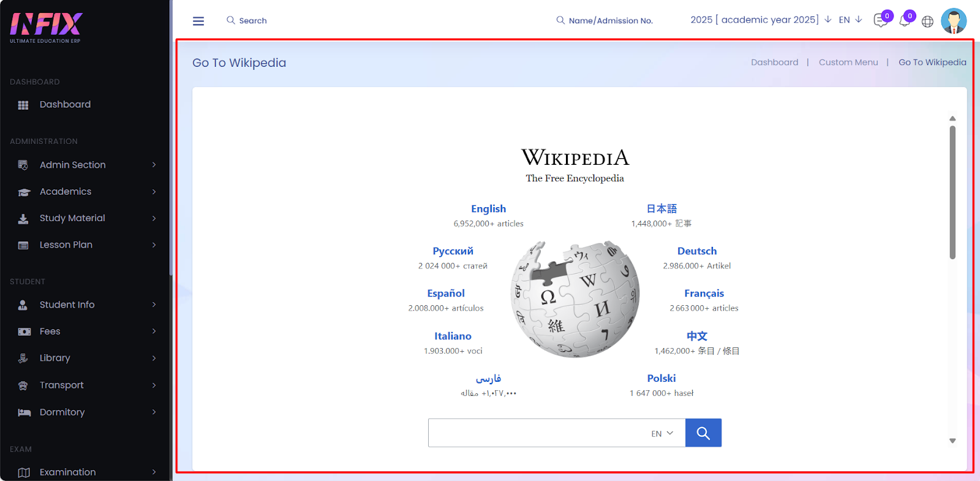Click the Wikipedia blue search button
The width and height of the screenshot is (980, 481).
(x=703, y=433)
